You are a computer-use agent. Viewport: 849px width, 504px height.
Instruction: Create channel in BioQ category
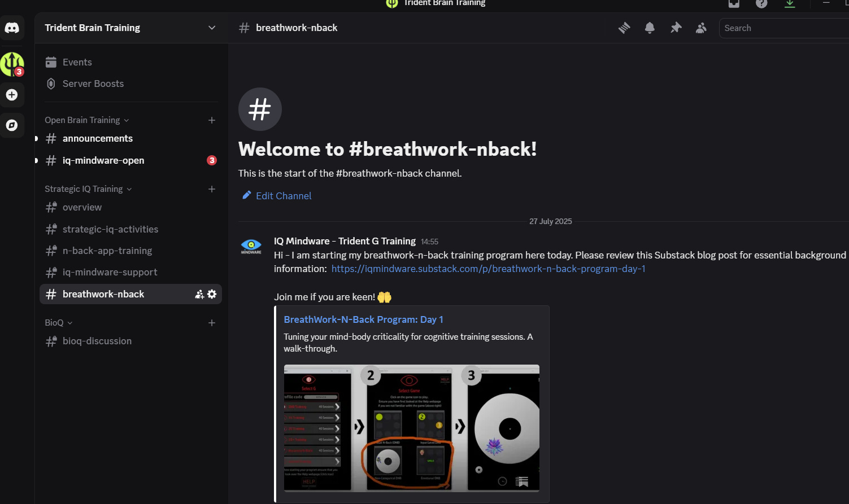[212, 323]
